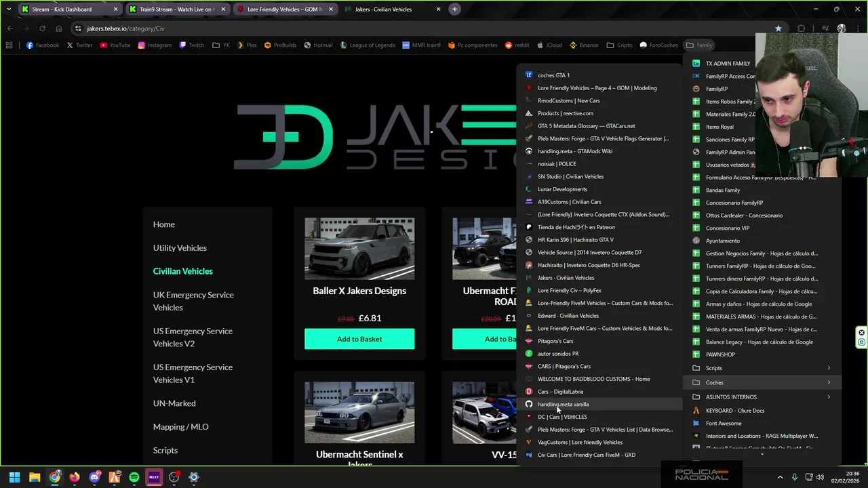Open the Twitch bookmark
This screenshot has width=868, height=488.
point(191,45)
